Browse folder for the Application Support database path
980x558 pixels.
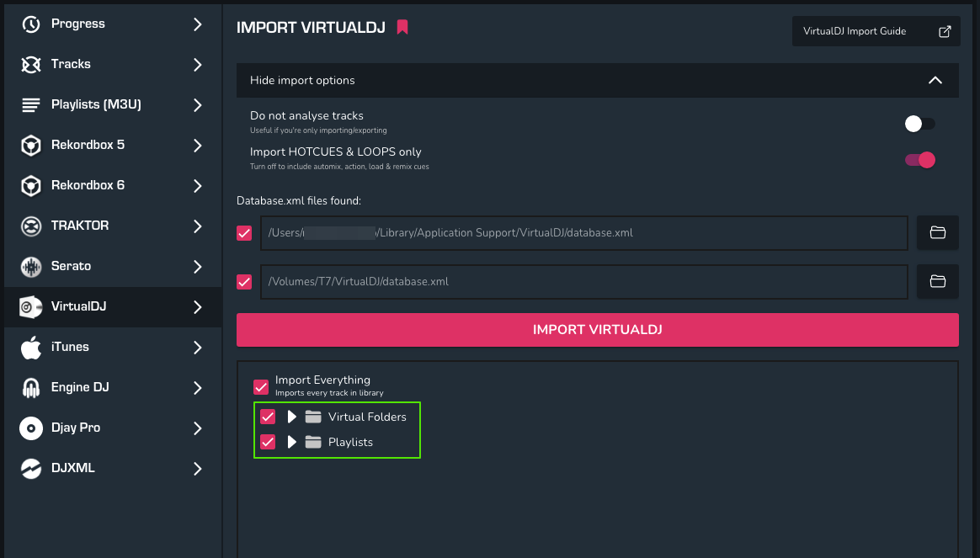coord(938,232)
